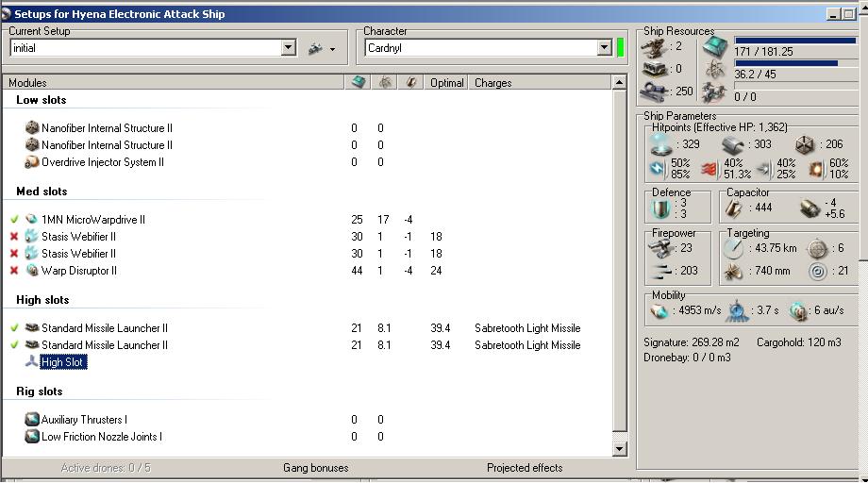The height and width of the screenshot is (483, 868).
Task: Select the Auxiliary Thrusters I rig icon
Action: 32,420
